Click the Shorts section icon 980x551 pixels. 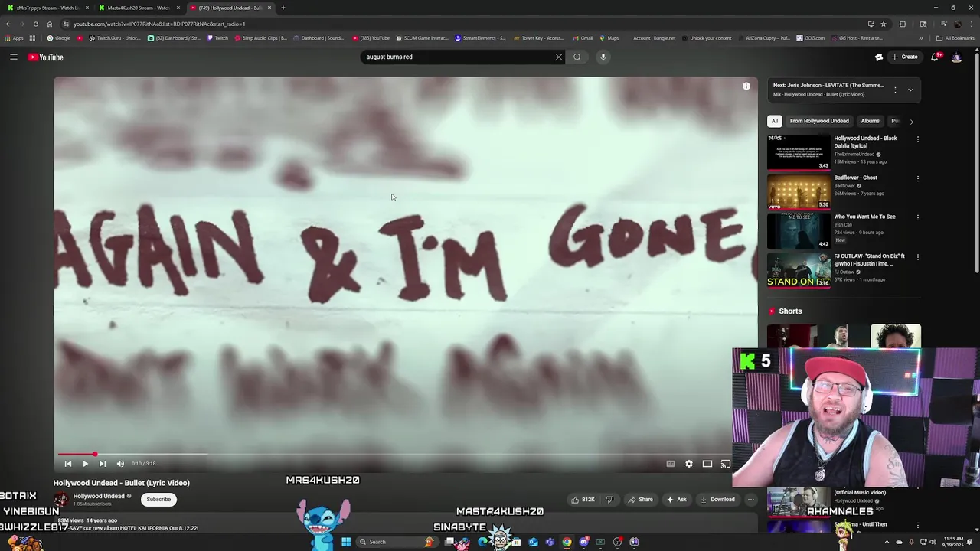(772, 311)
